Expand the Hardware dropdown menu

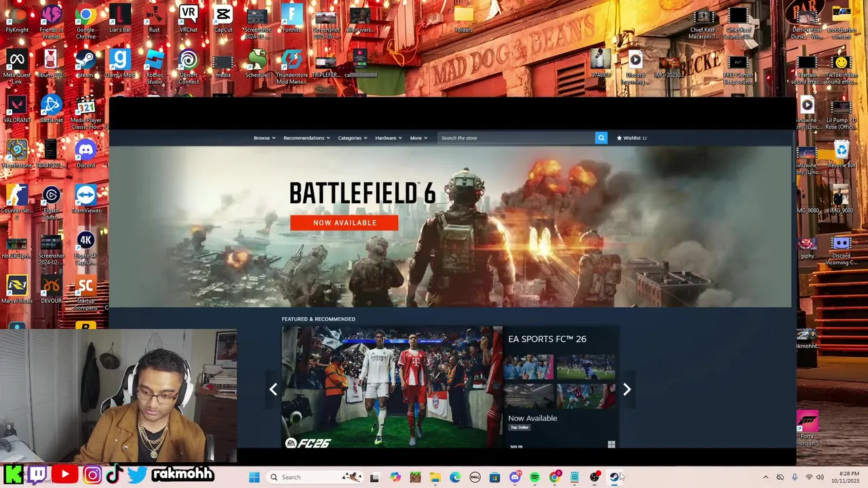pos(389,138)
